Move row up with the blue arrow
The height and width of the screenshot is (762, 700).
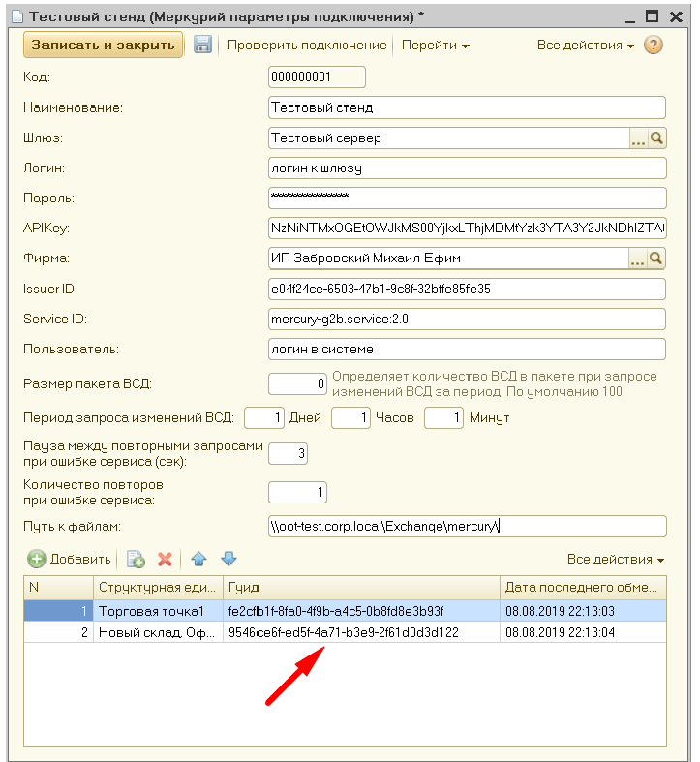(x=198, y=559)
